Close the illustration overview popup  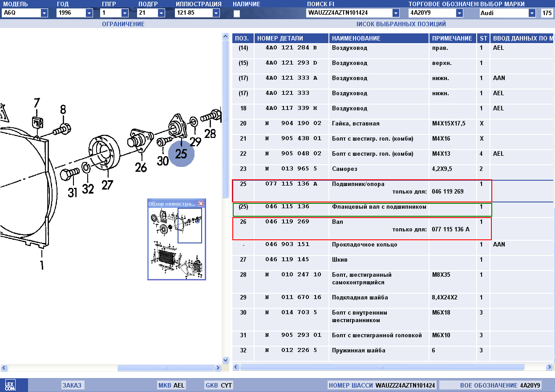pos(201,204)
